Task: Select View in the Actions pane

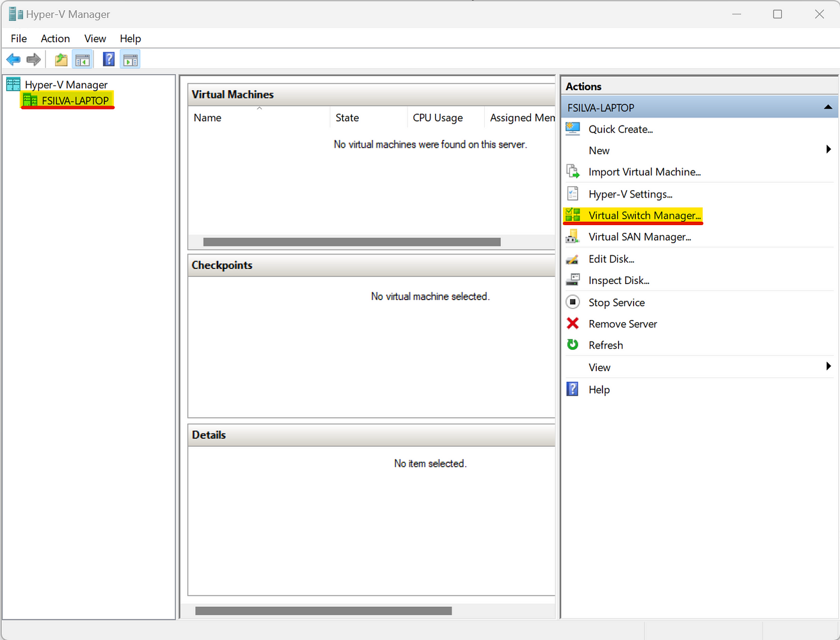Action: click(599, 367)
